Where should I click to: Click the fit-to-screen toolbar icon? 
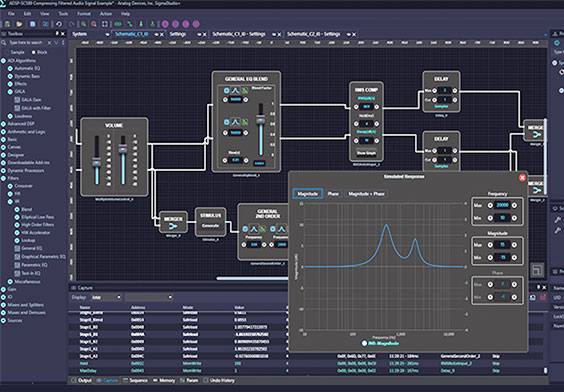click(105, 24)
